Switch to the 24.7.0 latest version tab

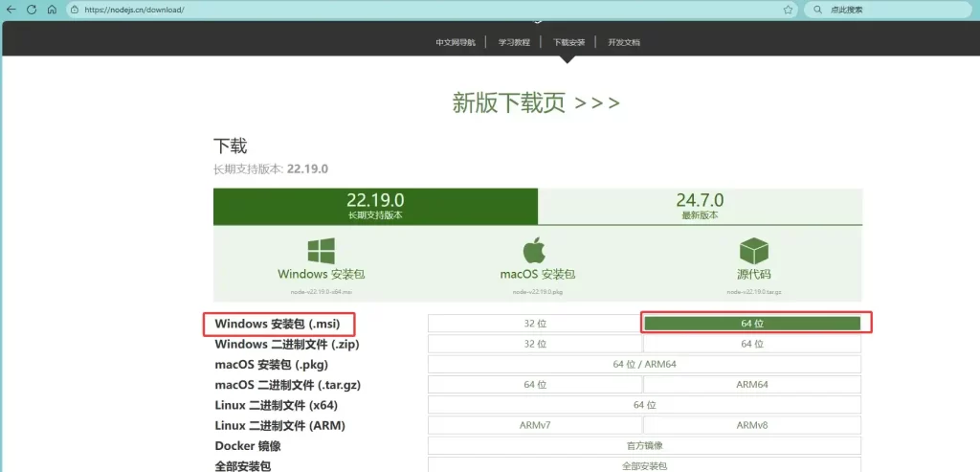click(700, 205)
